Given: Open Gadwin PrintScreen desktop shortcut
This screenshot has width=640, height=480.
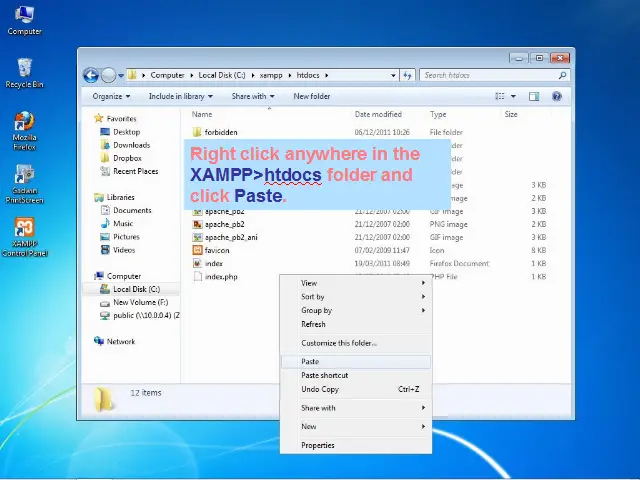Looking at the screenshot, I should pyautogui.click(x=24, y=184).
